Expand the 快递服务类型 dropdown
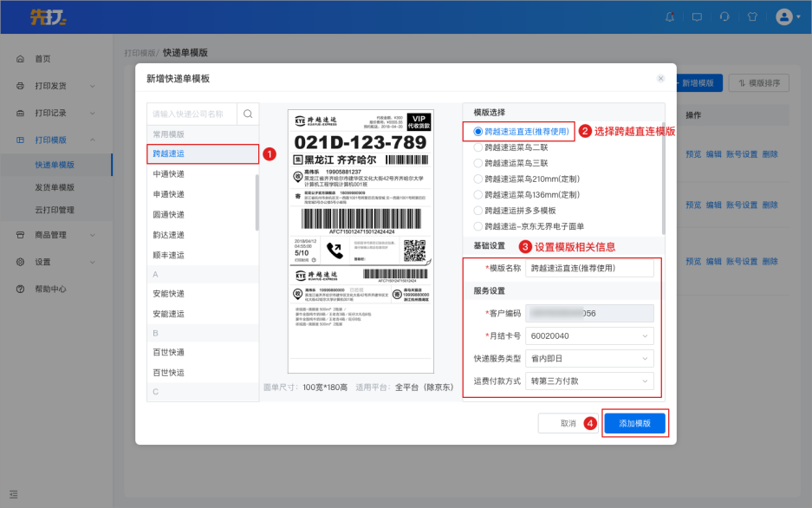Image resolution: width=812 pixels, height=508 pixels. (x=589, y=359)
